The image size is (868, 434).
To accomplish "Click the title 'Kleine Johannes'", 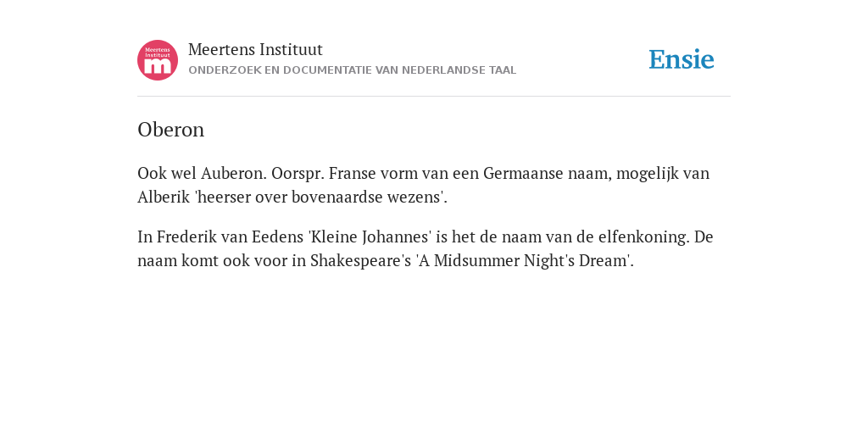I will [370, 237].
